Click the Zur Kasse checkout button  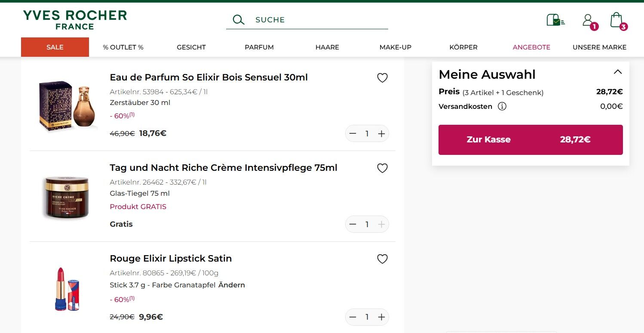click(530, 140)
